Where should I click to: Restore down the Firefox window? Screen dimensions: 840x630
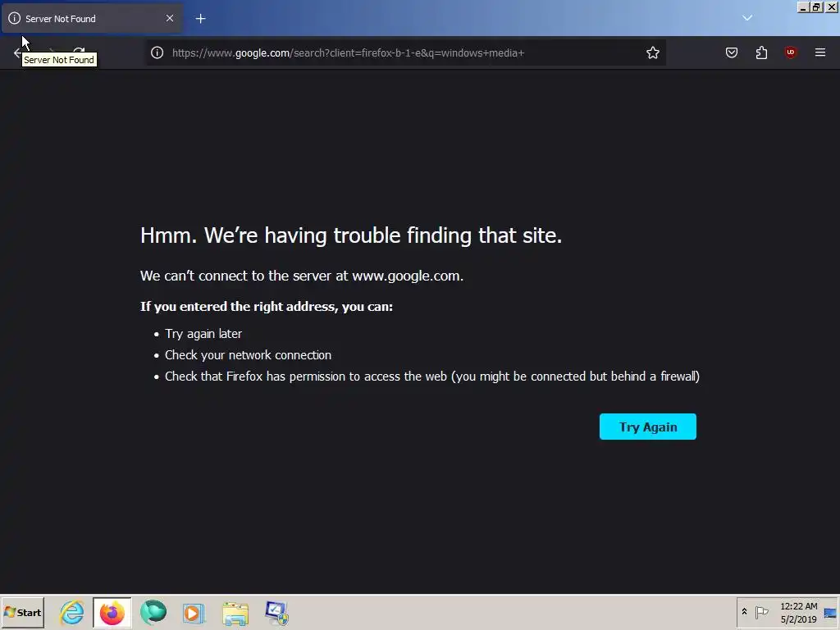point(816,7)
